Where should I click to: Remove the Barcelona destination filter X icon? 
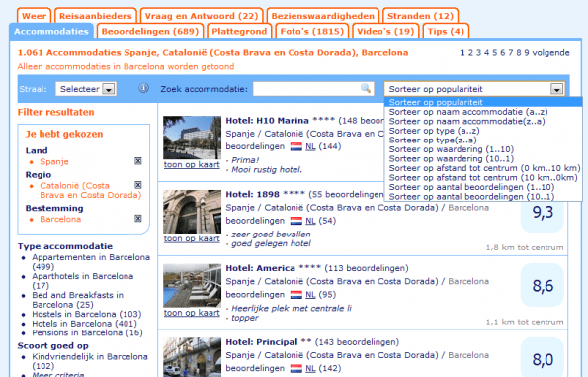coord(138,218)
